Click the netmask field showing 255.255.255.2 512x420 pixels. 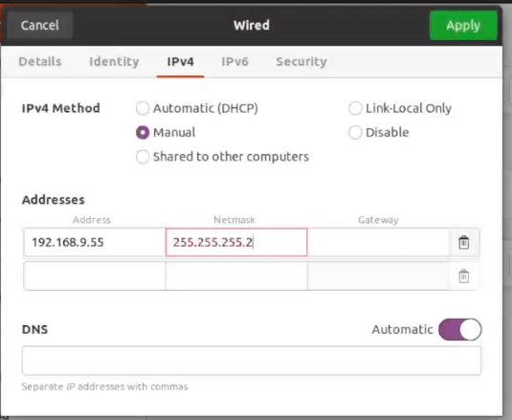coord(236,242)
